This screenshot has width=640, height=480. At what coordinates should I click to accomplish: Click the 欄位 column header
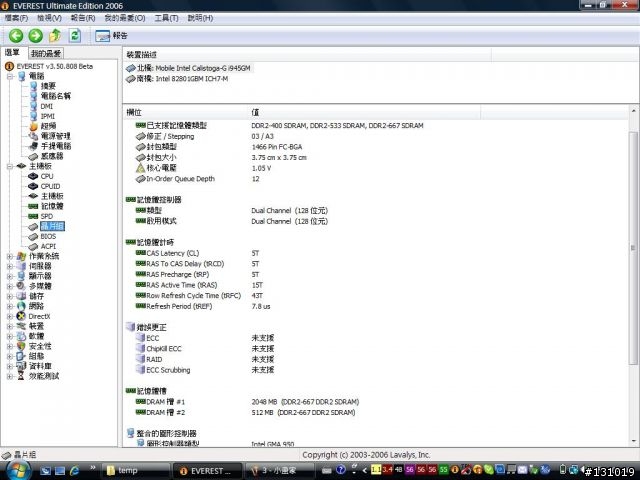click(185, 112)
